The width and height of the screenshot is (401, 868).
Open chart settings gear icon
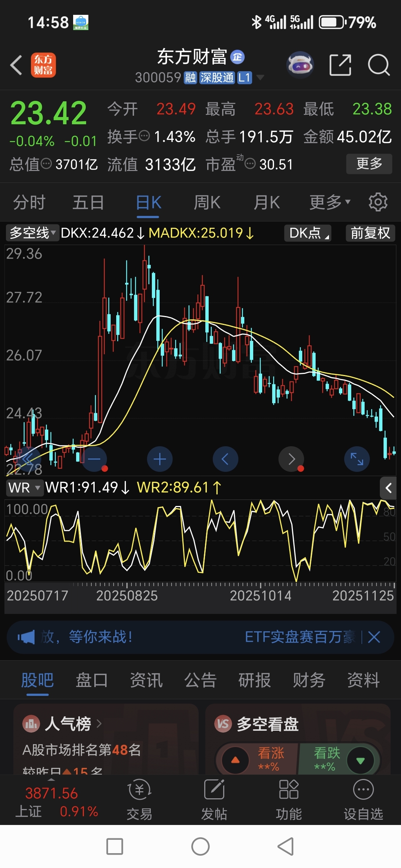tap(378, 202)
